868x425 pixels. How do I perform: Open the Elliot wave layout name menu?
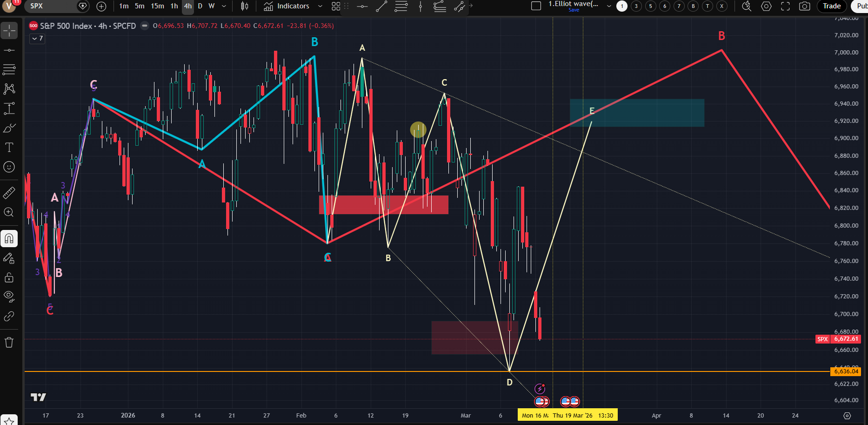(574, 4)
